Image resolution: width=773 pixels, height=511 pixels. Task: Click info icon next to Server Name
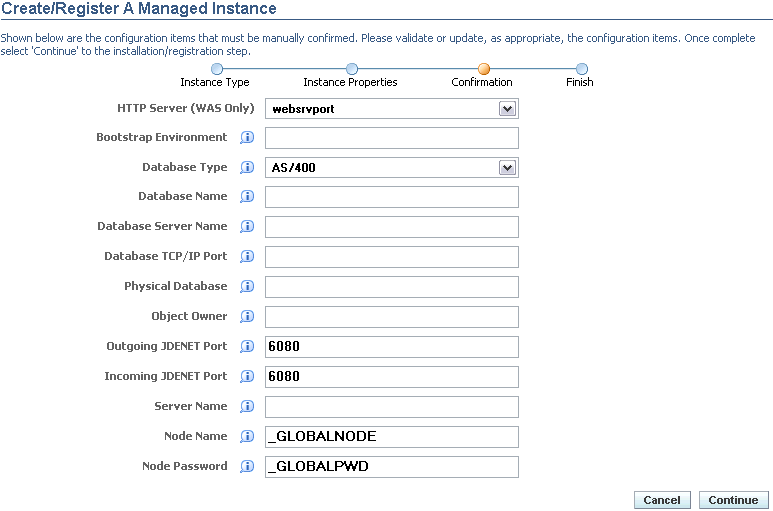(x=247, y=407)
